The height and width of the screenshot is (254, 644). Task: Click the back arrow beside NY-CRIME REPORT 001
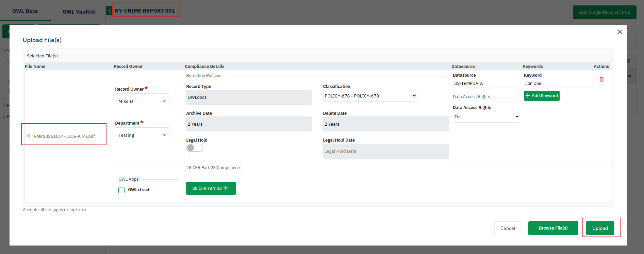(x=109, y=11)
